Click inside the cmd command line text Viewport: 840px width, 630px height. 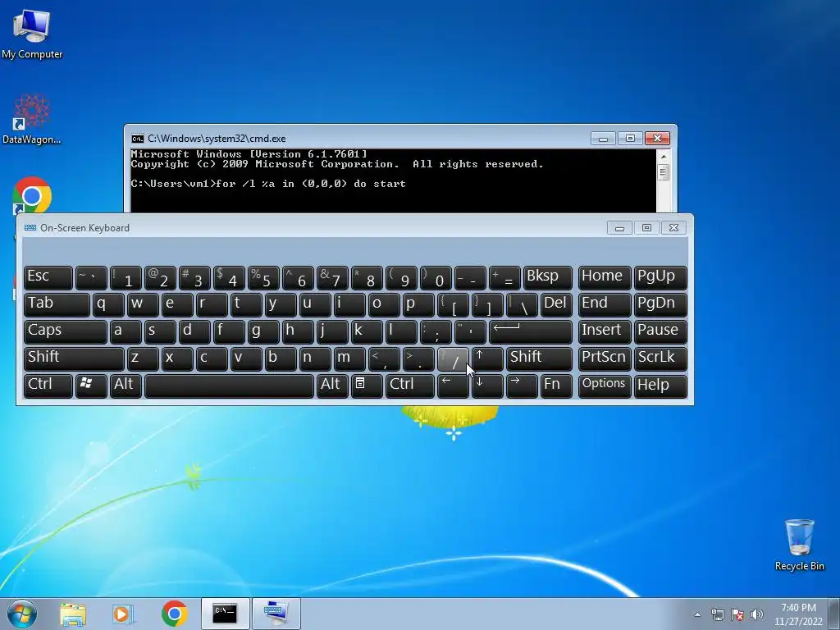tap(268, 184)
